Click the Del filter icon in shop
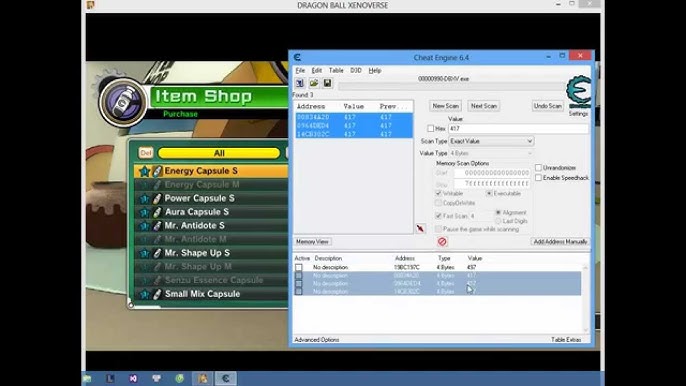The image size is (686, 386). (x=146, y=153)
